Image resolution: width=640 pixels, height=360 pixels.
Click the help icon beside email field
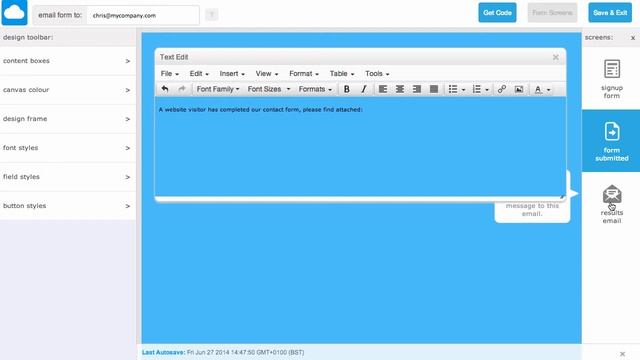click(211, 15)
